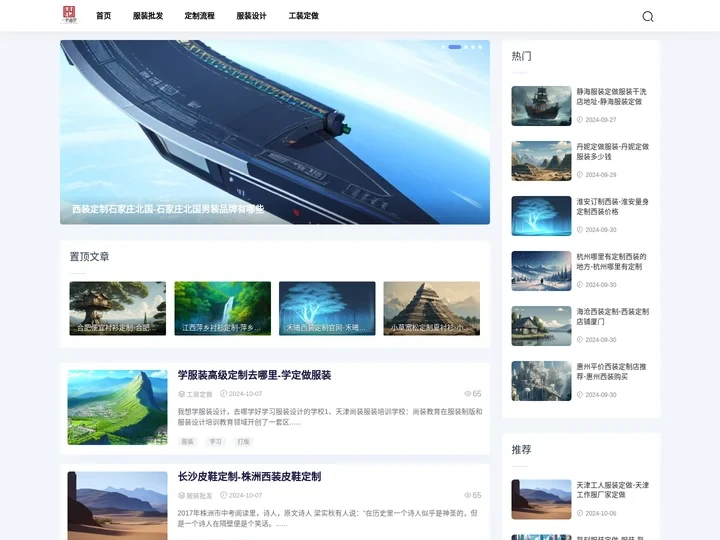
Task: Click the green mountain article thumbnail
Action: [x=118, y=407]
